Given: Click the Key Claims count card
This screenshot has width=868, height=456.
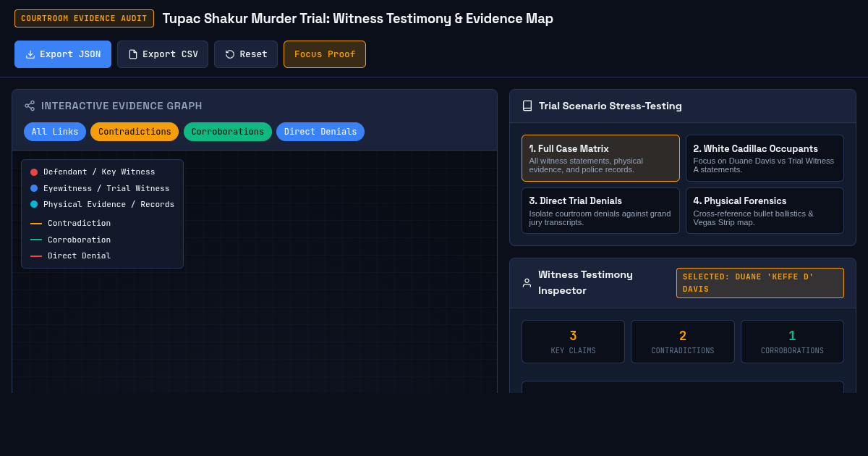Looking at the screenshot, I should point(573,342).
